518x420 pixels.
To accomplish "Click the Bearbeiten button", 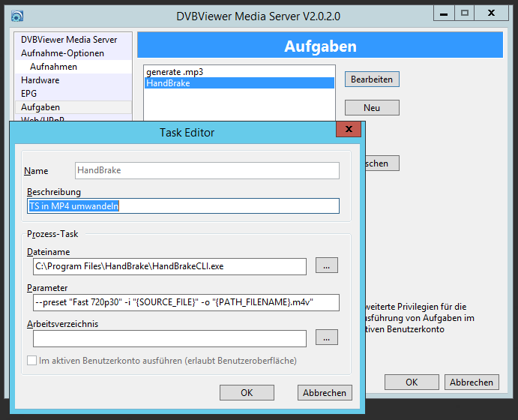I will 372,79.
